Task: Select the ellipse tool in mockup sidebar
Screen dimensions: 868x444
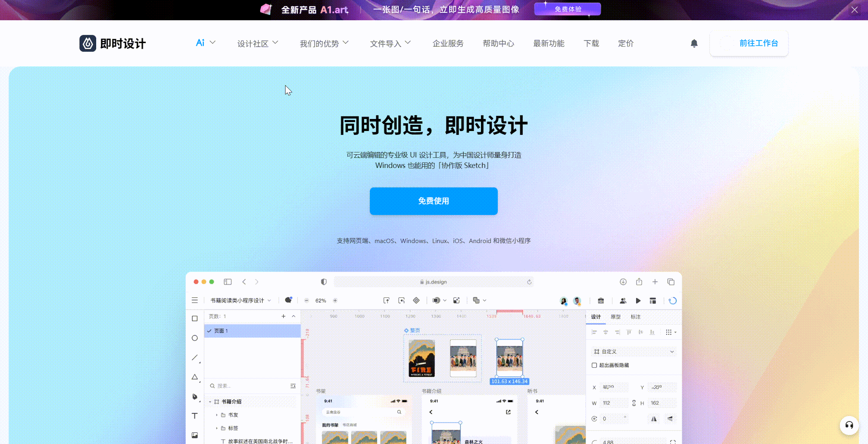Action: (x=195, y=338)
